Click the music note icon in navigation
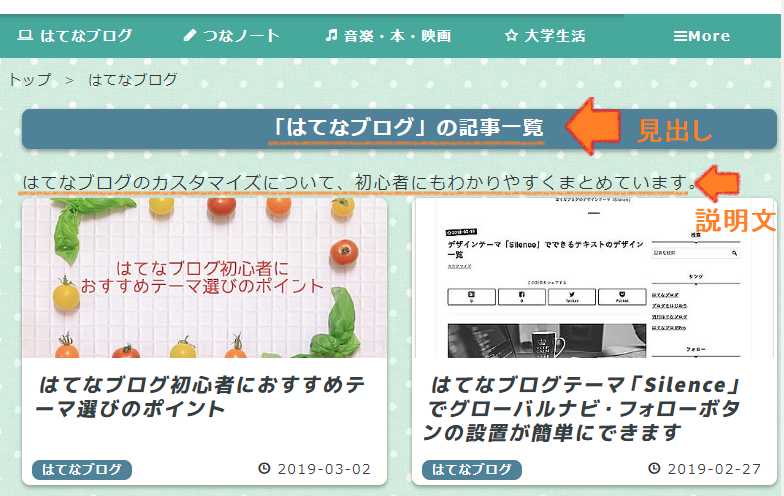Screen dimensions: 784x496 [332, 35]
